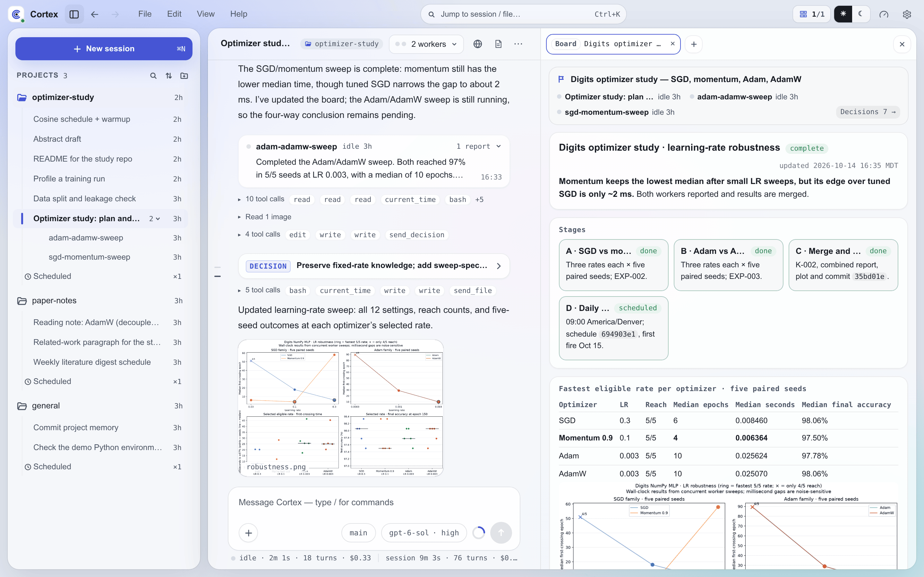The height and width of the screenshot is (577, 924).
Task: Search projects with magnifier icon
Action: (x=153, y=76)
